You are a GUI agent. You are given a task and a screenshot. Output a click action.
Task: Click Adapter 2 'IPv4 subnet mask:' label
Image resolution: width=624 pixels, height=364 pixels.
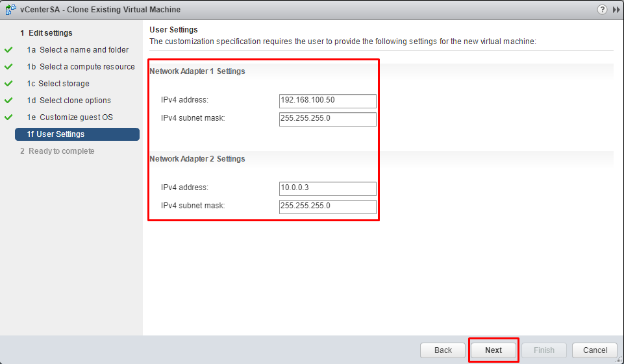(x=193, y=206)
